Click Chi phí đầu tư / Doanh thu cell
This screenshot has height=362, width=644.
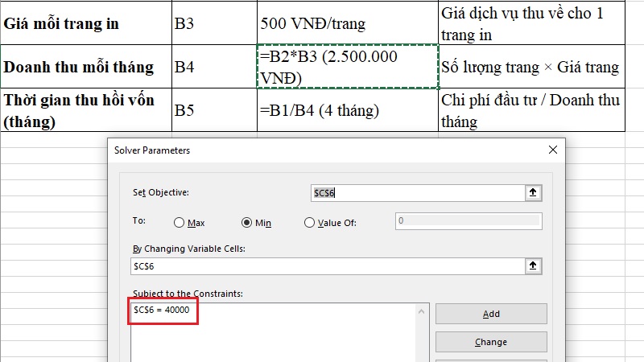531,110
